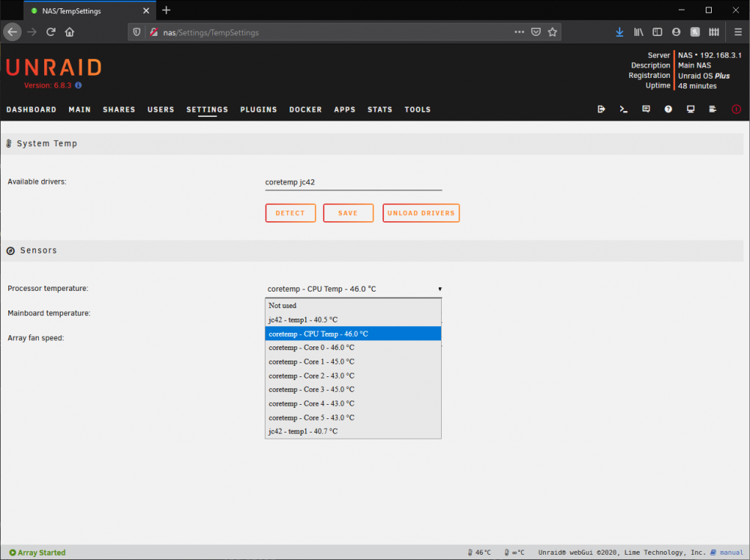750x560 pixels.
Task: Open a new browser tab
Action: point(166,10)
